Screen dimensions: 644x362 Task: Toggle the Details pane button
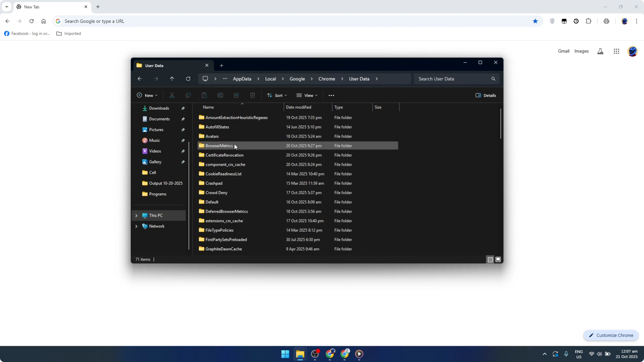click(485, 95)
